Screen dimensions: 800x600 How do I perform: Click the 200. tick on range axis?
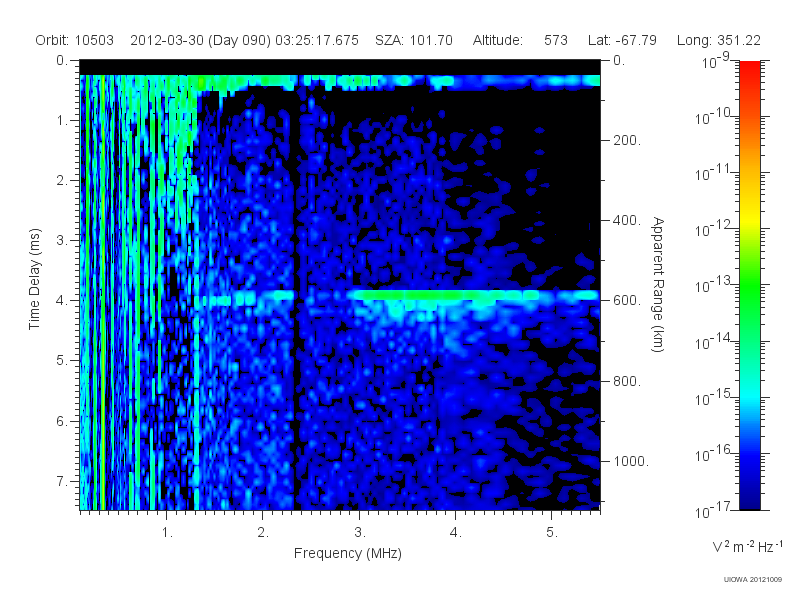(627, 140)
